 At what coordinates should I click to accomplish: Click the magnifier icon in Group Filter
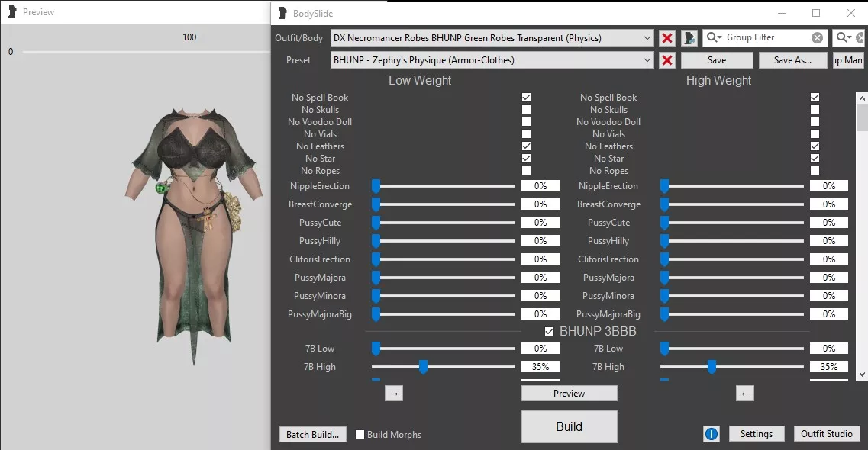[714, 37]
